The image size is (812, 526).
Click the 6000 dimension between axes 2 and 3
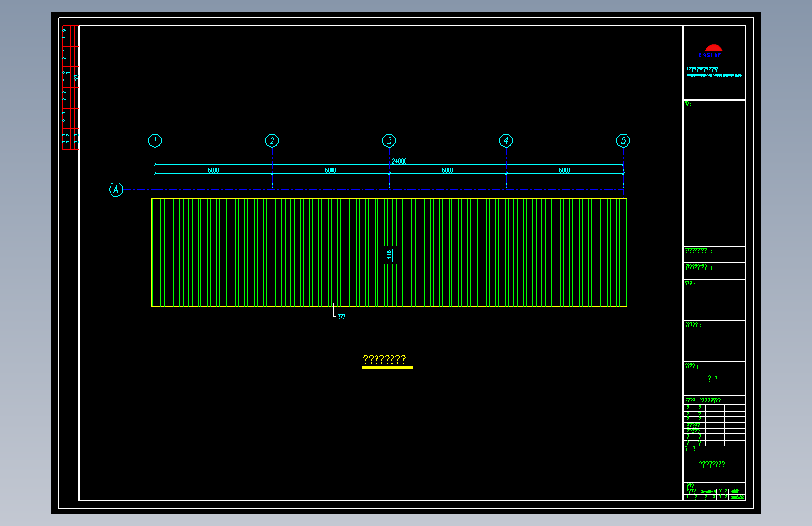pyautogui.click(x=331, y=169)
